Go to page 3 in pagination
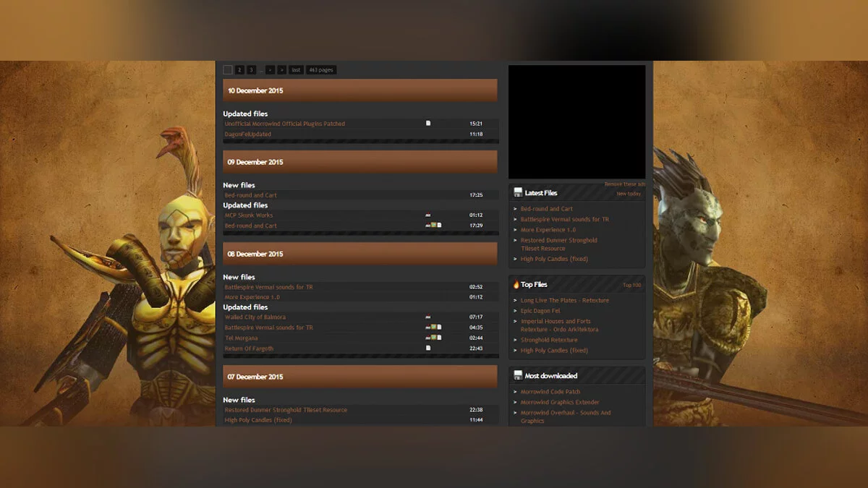The width and height of the screenshot is (868, 488). pyautogui.click(x=251, y=70)
